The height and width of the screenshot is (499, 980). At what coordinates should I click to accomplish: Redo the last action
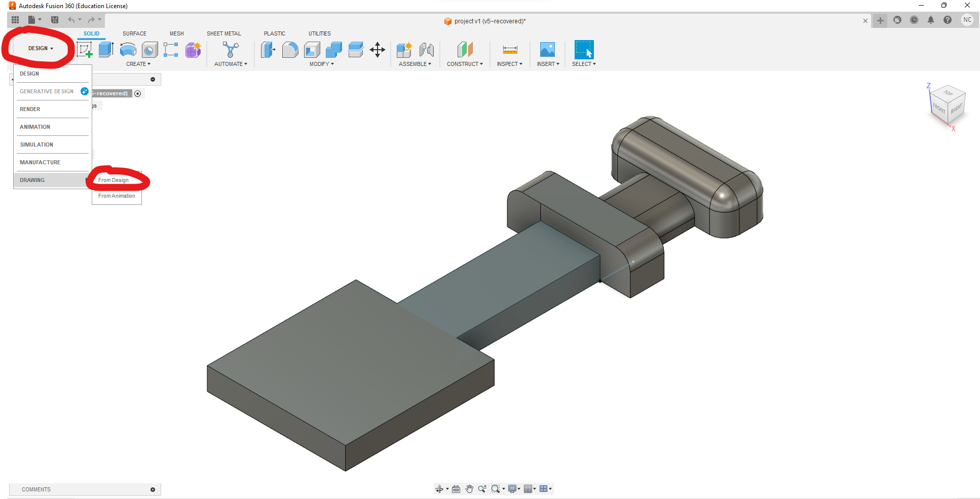tap(91, 20)
